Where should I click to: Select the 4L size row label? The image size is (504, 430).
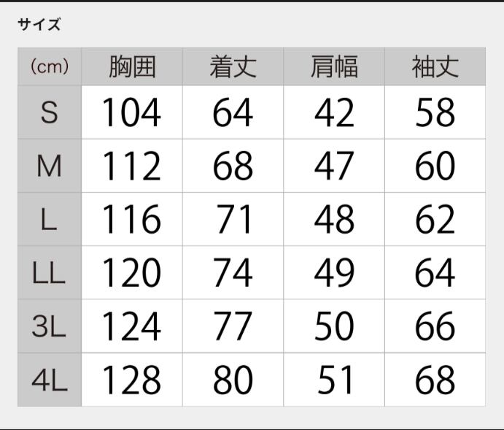point(50,380)
